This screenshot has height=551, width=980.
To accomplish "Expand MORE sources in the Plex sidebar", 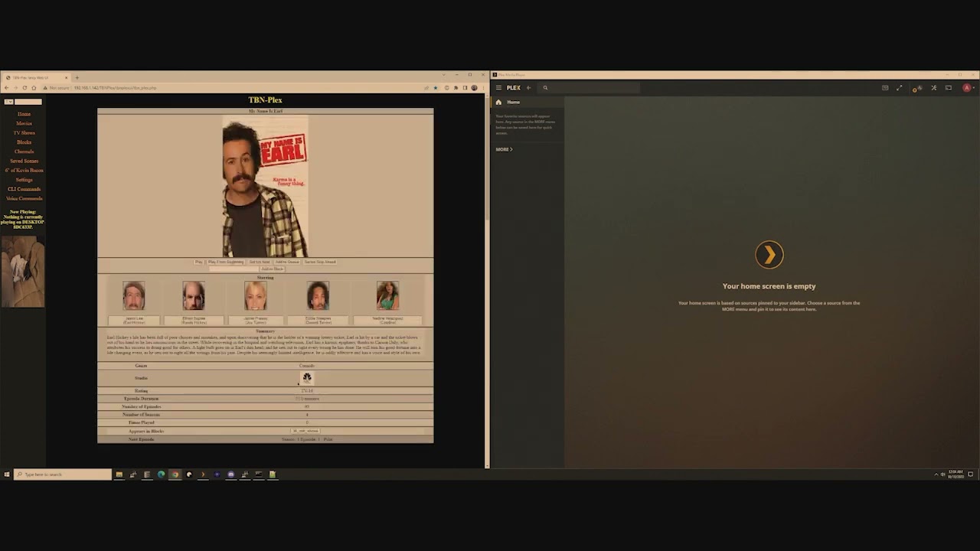I will tap(504, 149).
